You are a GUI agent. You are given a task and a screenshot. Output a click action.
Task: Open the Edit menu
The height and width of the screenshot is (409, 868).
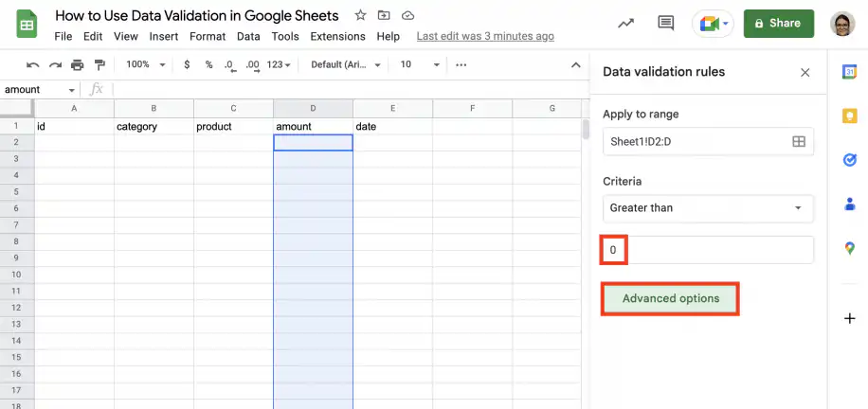tap(93, 37)
